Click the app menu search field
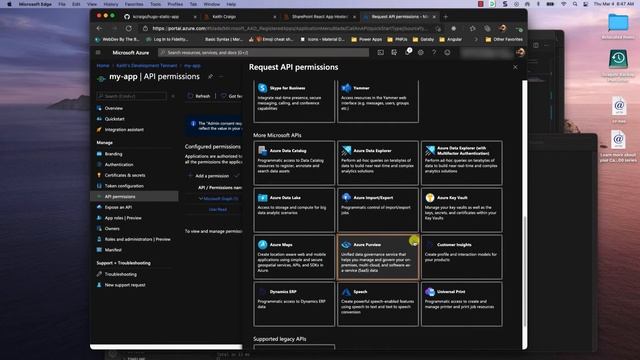This screenshot has height=360, width=640. pos(131,96)
